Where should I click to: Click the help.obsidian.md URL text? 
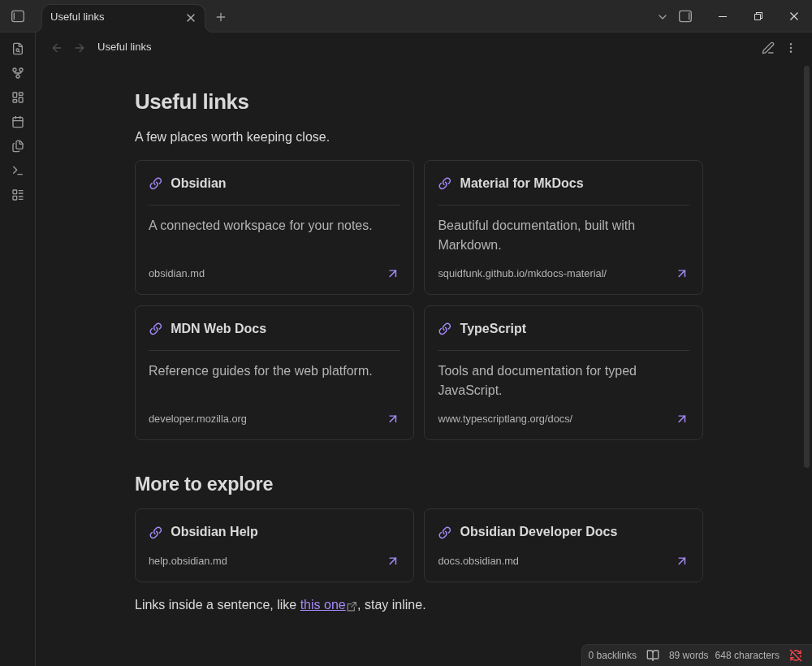point(188,561)
